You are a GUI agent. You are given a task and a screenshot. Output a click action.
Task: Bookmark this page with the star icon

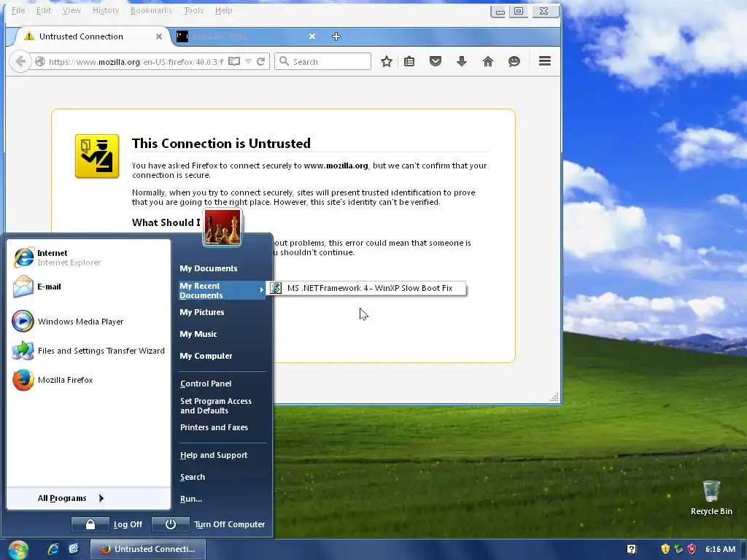point(387,61)
